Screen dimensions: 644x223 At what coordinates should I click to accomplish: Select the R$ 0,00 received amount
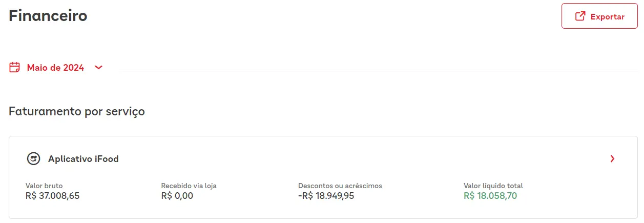[x=177, y=196]
